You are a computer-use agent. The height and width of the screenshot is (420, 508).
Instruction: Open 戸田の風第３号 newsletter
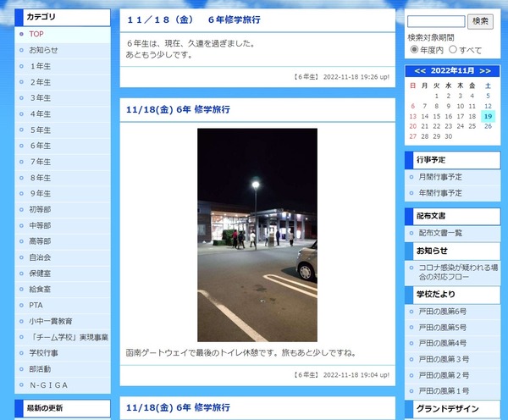point(444,359)
